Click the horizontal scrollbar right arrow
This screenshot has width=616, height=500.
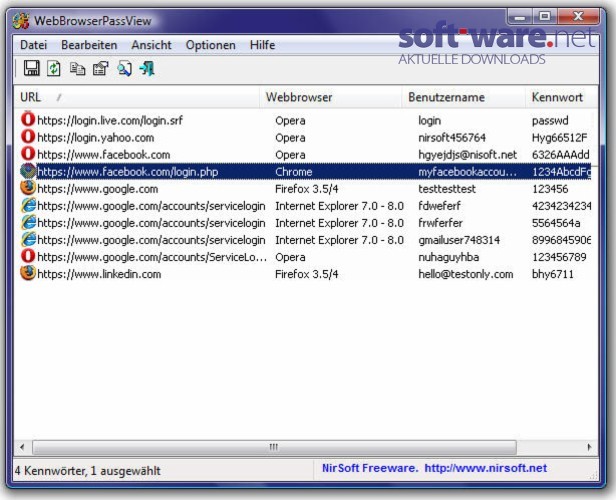(x=589, y=447)
